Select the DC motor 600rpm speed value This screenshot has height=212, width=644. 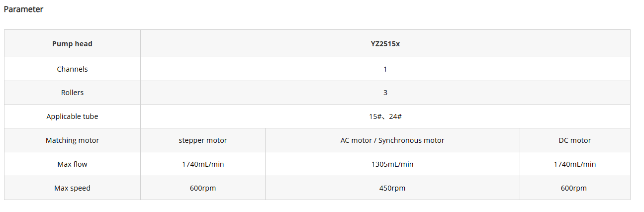575,188
